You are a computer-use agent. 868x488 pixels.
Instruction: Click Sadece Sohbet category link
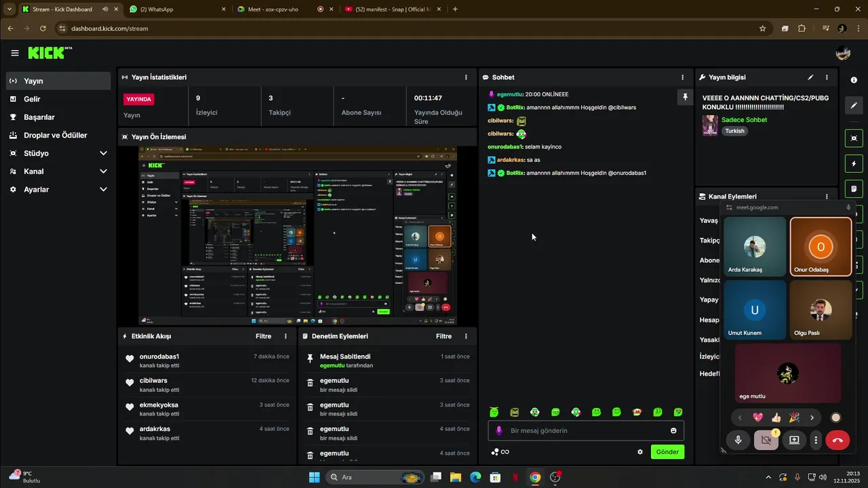[744, 120]
